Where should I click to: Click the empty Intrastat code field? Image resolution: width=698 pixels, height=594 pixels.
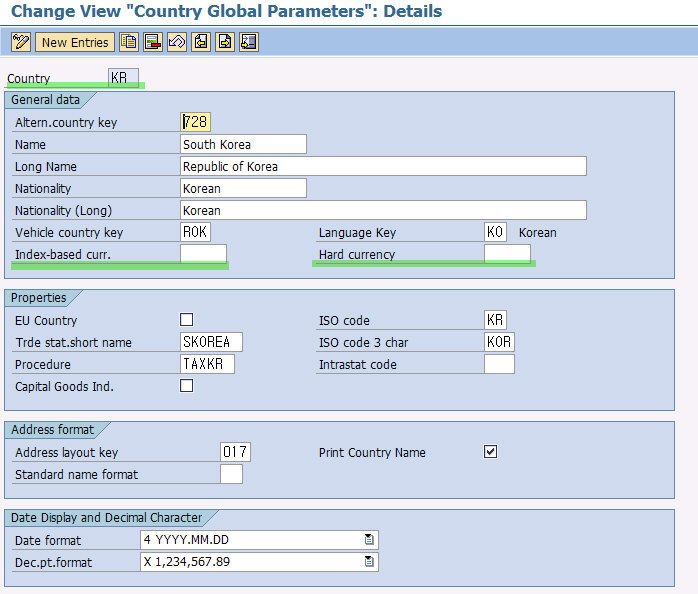click(x=499, y=364)
